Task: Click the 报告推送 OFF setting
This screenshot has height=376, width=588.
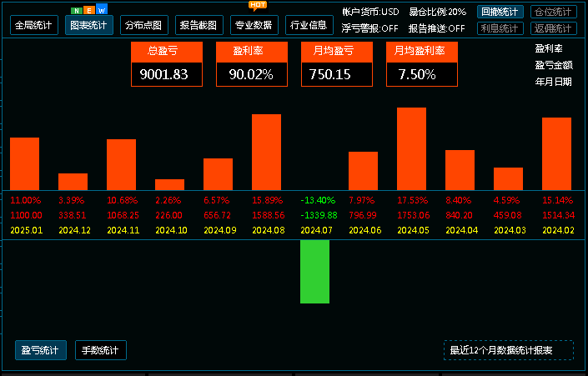Action: (436, 28)
